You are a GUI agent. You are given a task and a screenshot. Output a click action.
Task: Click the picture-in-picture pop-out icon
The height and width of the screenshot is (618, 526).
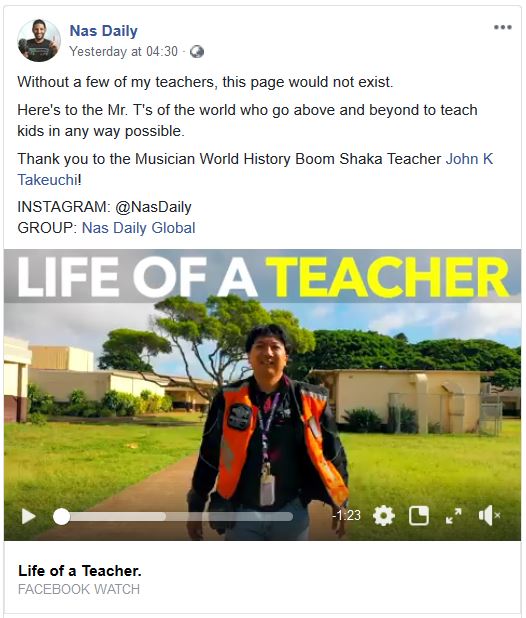tap(419, 516)
